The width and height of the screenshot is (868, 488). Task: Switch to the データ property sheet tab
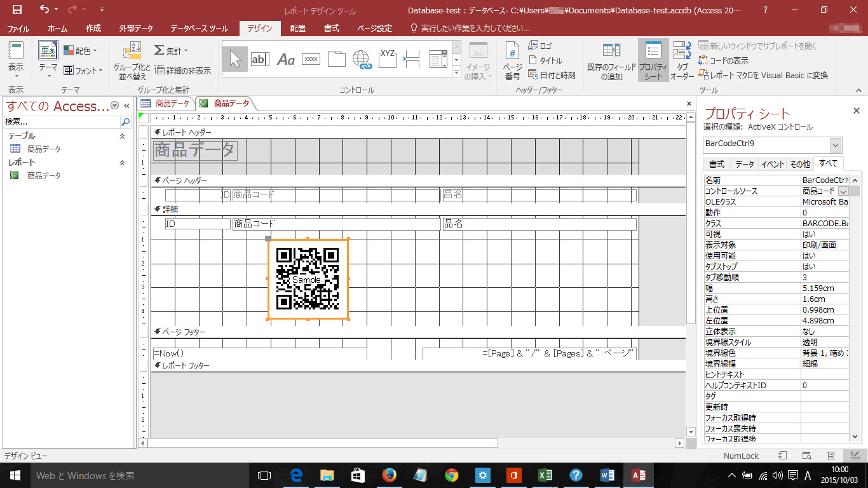[x=744, y=164]
